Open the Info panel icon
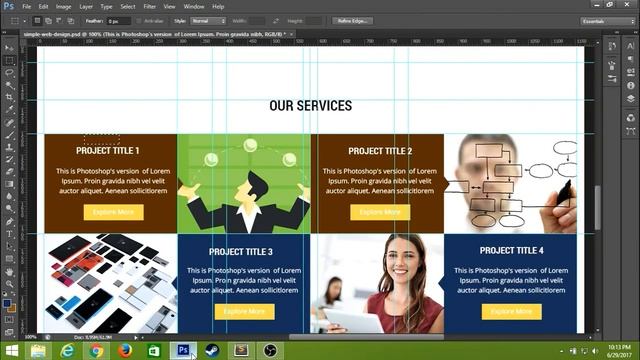 (x=631, y=86)
